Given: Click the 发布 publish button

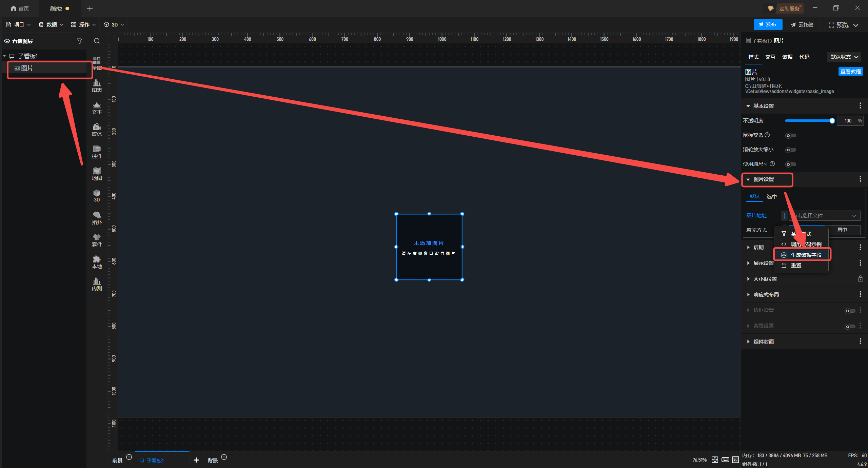Looking at the screenshot, I should (768, 24).
